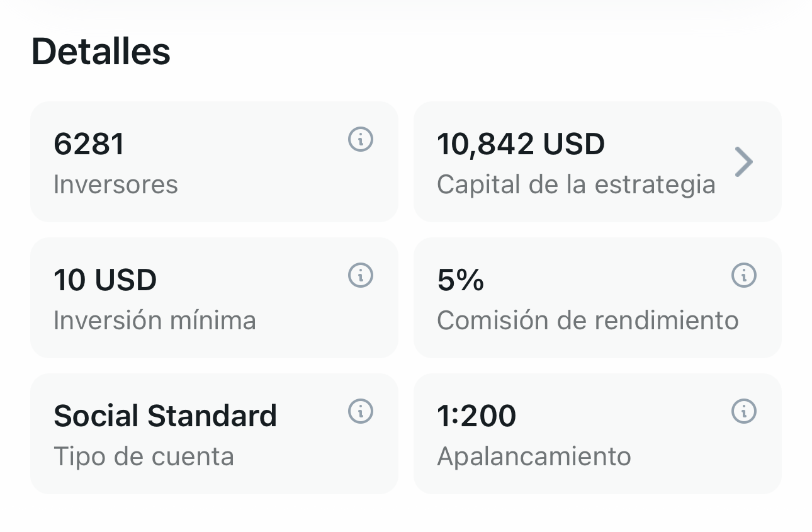812x532 pixels.
Task: Tap the Comisión de rendimiento label
Action: (x=587, y=320)
